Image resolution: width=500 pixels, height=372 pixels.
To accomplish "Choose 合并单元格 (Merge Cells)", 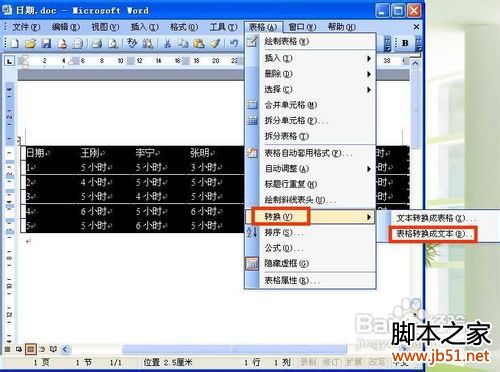I will [x=310, y=105].
